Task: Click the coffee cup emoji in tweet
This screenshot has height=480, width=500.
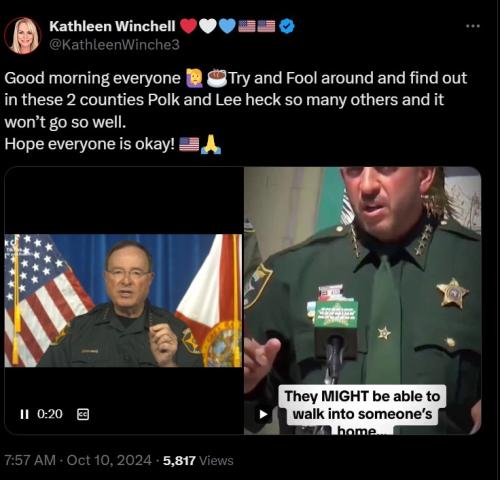Action: [x=217, y=78]
